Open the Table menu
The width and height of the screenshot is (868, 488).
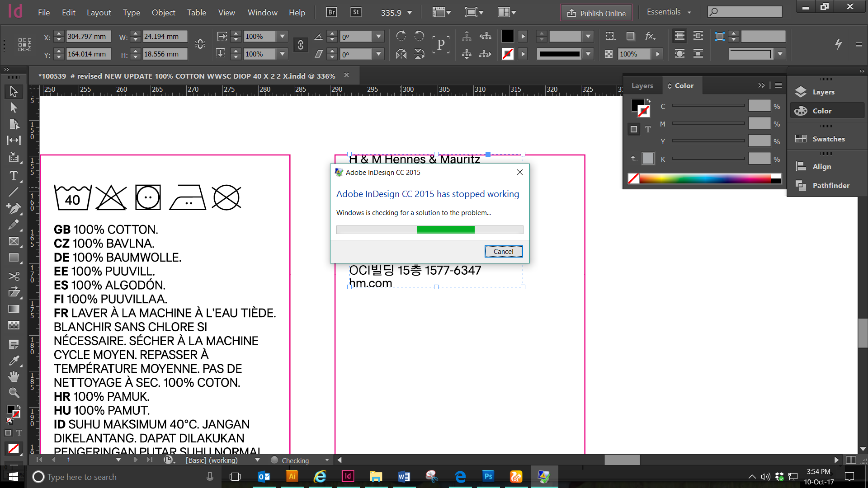coord(197,13)
